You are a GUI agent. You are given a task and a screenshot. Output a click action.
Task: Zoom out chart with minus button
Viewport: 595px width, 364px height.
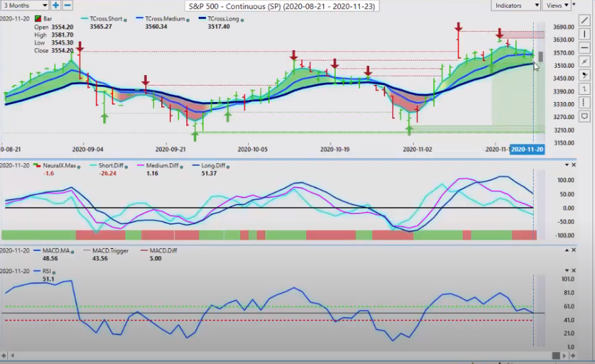[67, 5]
